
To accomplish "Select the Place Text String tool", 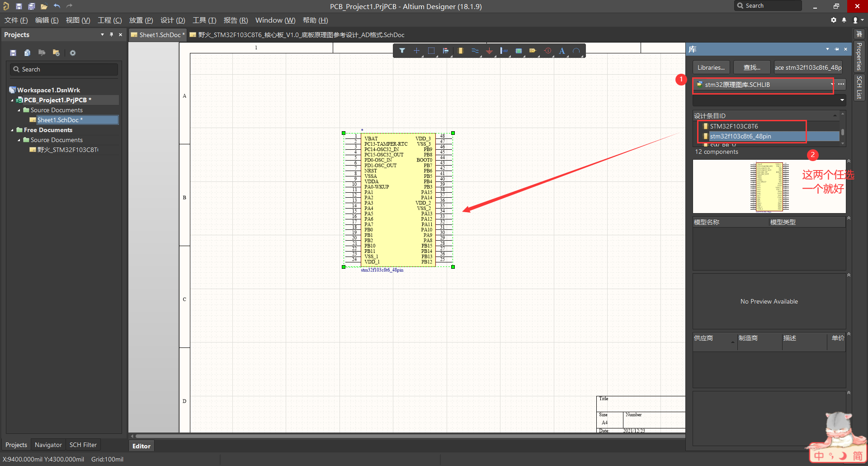I will (x=562, y=51).
